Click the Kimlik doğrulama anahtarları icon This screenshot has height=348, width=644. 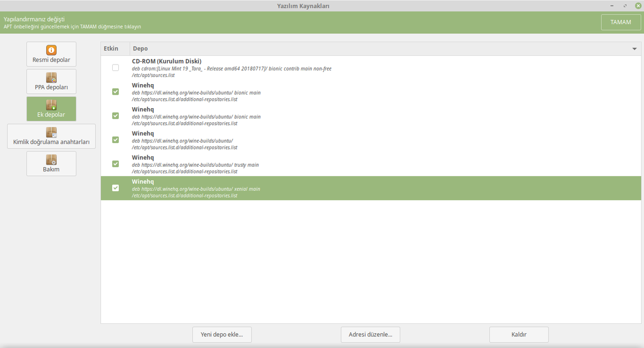coord(51,132)
